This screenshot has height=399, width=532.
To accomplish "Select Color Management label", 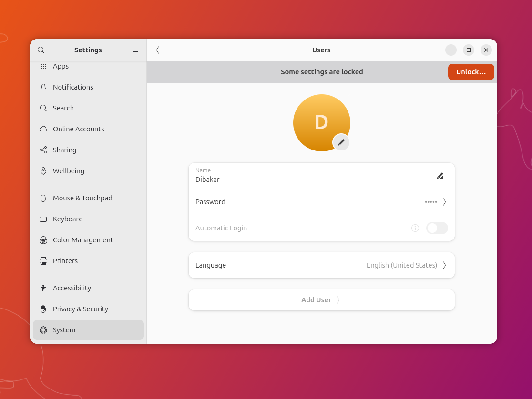I will (x=83, y=240).
